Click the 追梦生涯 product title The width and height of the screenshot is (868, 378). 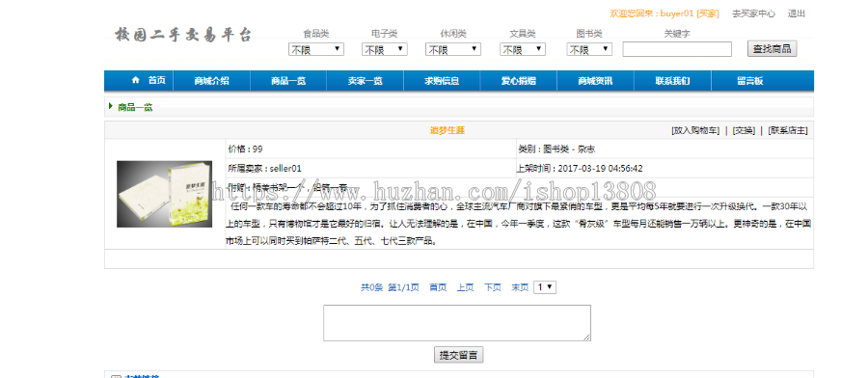point(448,130)
